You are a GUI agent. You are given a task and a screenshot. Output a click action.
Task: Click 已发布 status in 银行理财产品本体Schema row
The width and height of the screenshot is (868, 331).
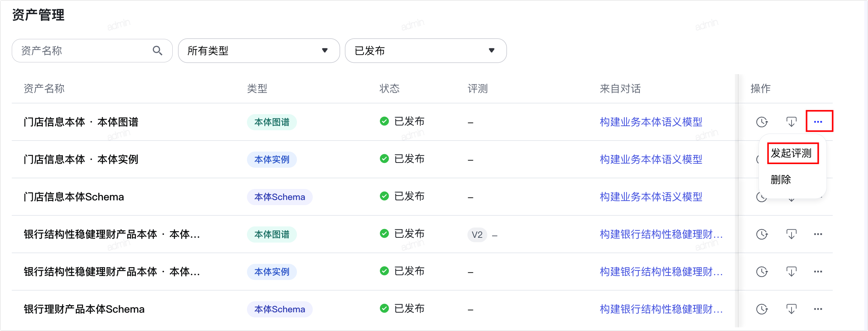click(x=402, y=308)
